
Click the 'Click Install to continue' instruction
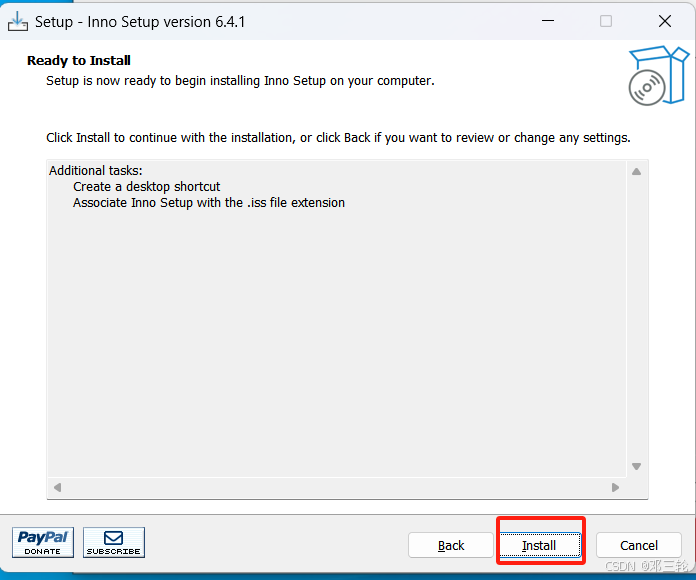(x=338, y=138)
